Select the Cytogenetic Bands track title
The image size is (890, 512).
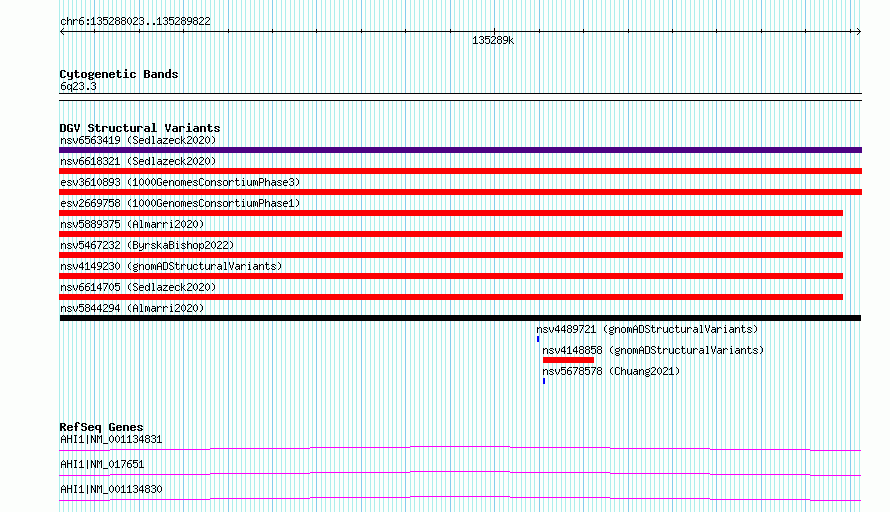[119, 74]
